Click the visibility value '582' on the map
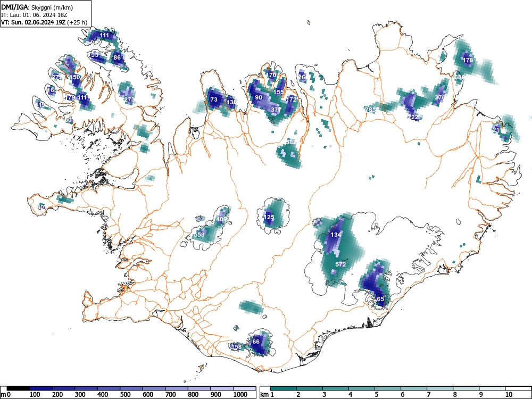The width and height of the screenshot is (532, 399). 291,142
